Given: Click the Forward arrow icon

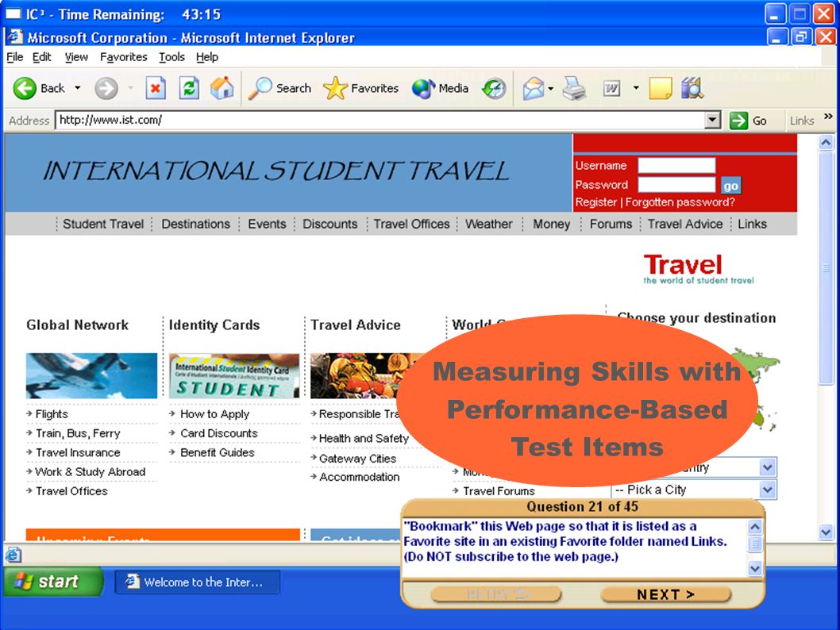Looking at the screenshot, I should [x=106, y=88].
